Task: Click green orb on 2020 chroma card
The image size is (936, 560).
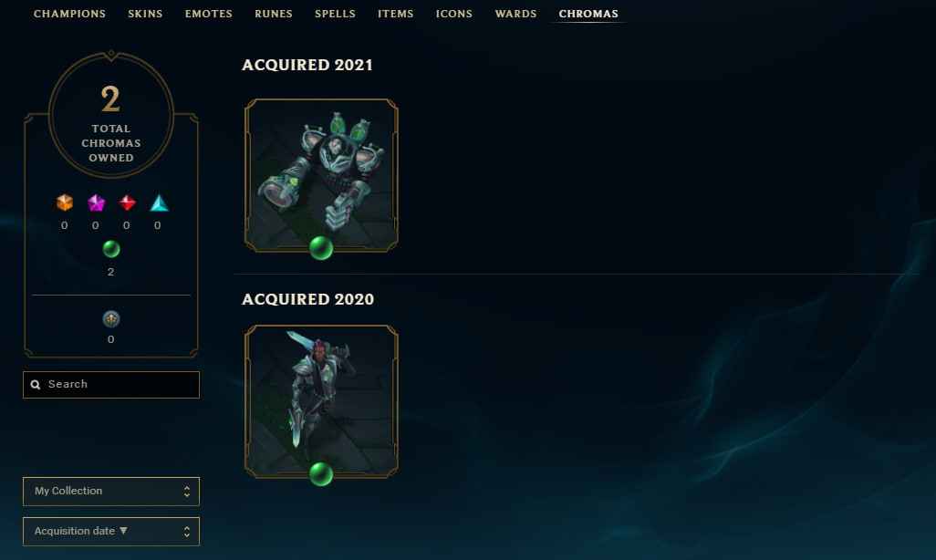Action: point(321,474)
